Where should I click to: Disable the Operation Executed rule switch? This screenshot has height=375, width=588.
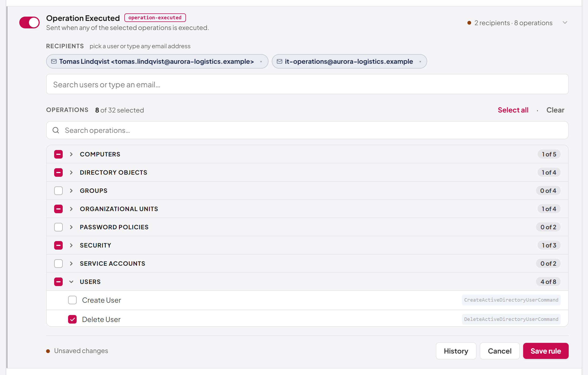click(x=29, y=22)
